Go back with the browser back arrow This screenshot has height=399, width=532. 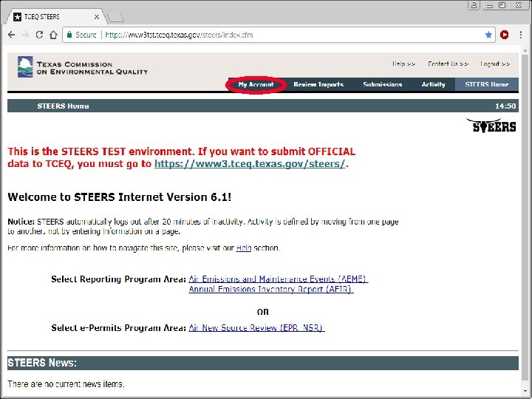click(12, 35)
